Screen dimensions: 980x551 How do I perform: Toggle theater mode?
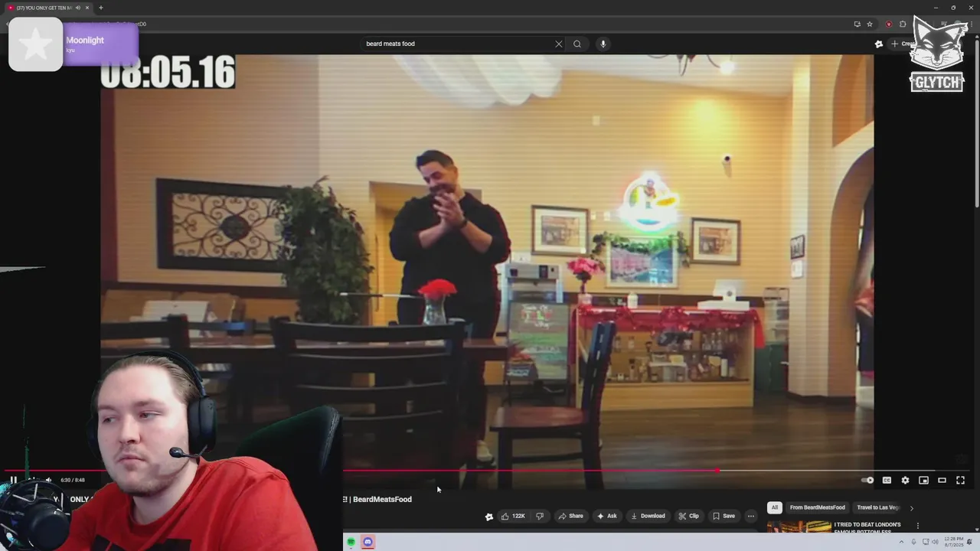click(942, 481)
